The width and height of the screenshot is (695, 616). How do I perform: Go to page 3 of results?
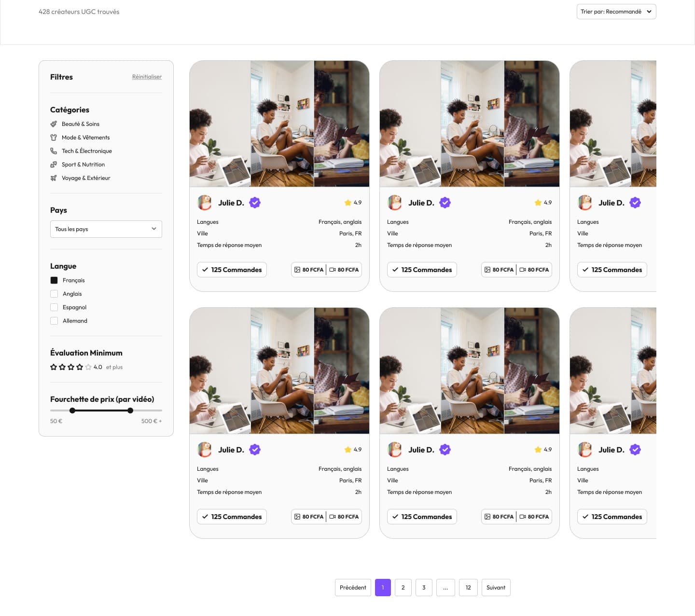click(424, 588)
